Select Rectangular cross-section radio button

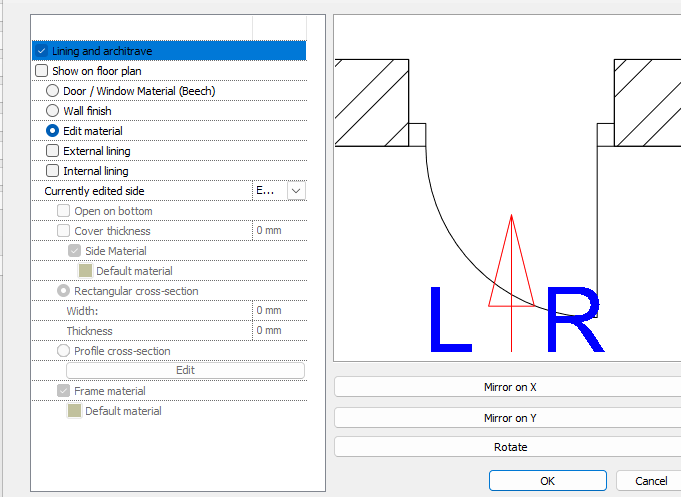pos(63,291)
